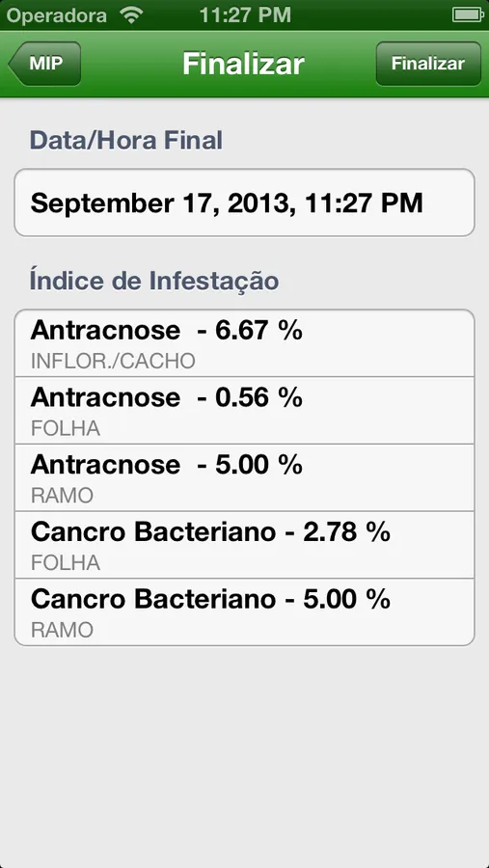Image resolution: width=489 pixels, height=868 pixels.
Task: Tap the FOLHA subtitle under Antracnose
Action: coord(66,428)
